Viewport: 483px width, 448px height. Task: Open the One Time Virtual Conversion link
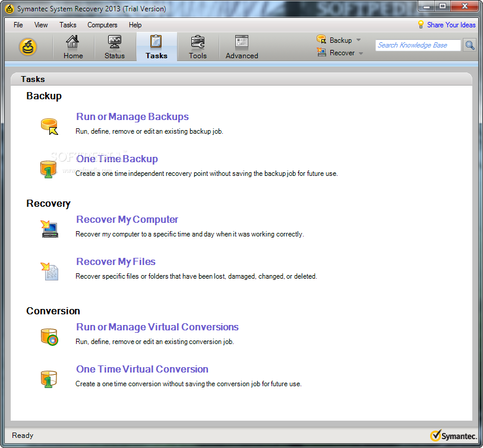tap(143, 369)
